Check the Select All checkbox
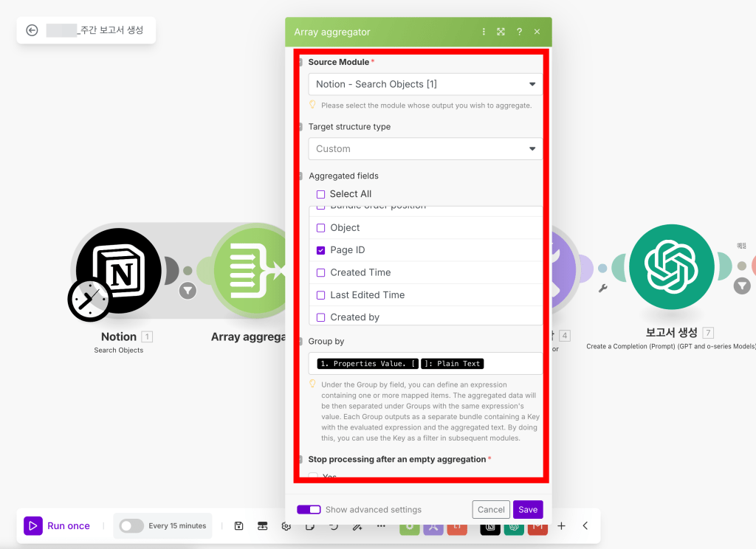The height and width of the screenshot is (549, 756). click(321, 193)
